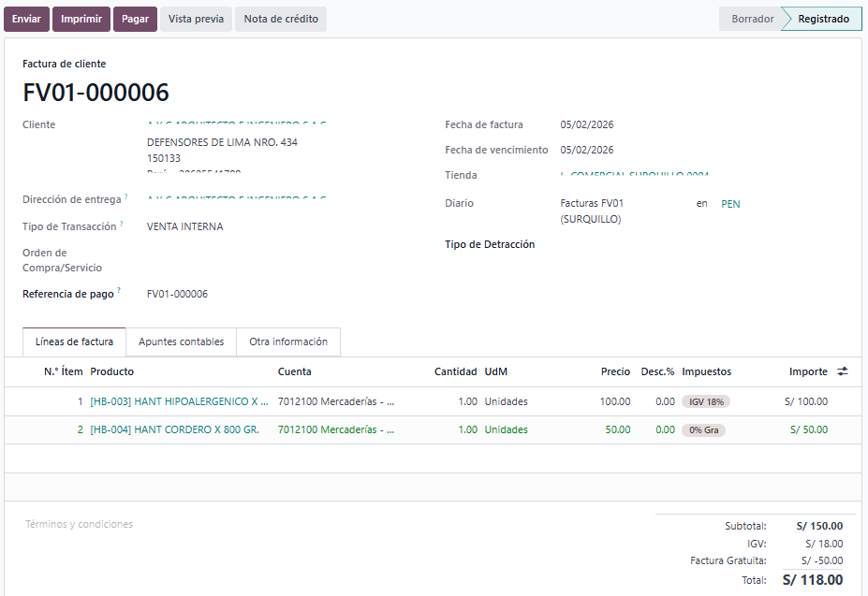Click the IGV 18% tax tag
Viewport: 868px width, 596px height.
pos(706,401)
